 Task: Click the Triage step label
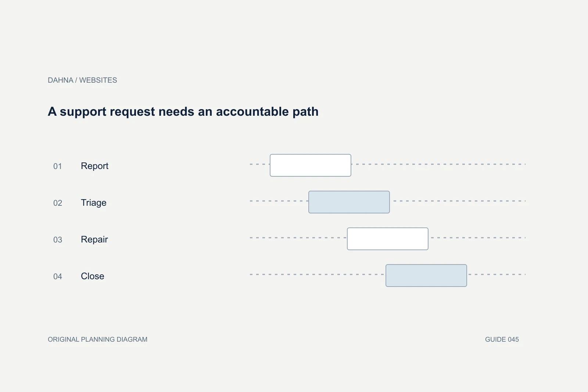(94, 203)
